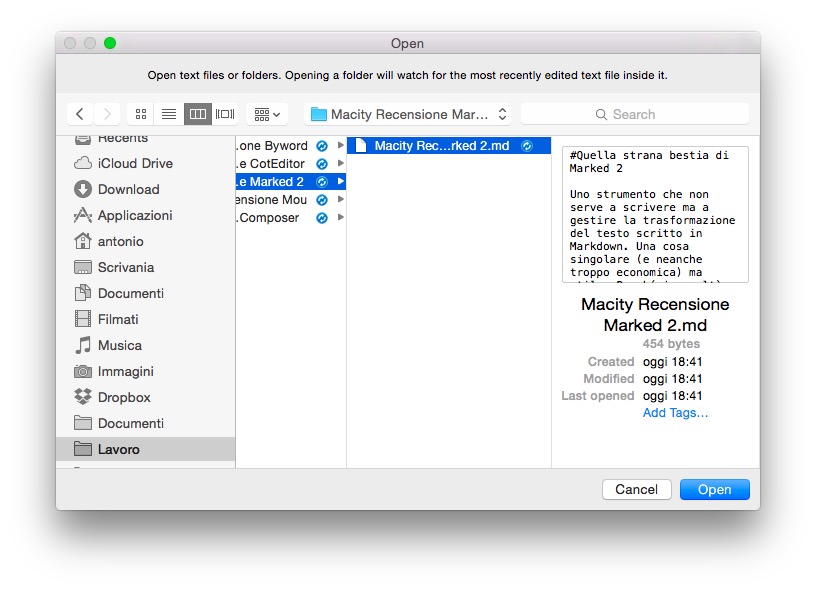Click the green zoom window button
Viewport: 816px width, 590px height.
(110, 43)
